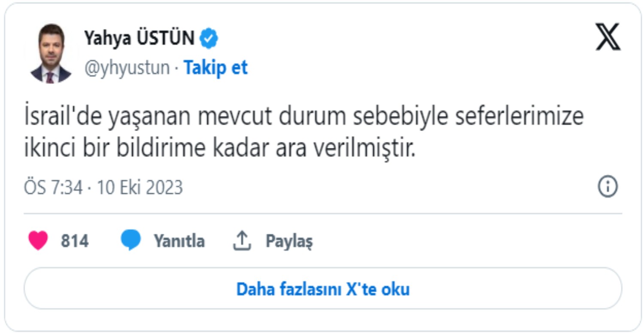This screenshot has width=644, height=333.
Task: Click the tweet text about seferlerimize ara verilmiştir
Action: point(301,131)
